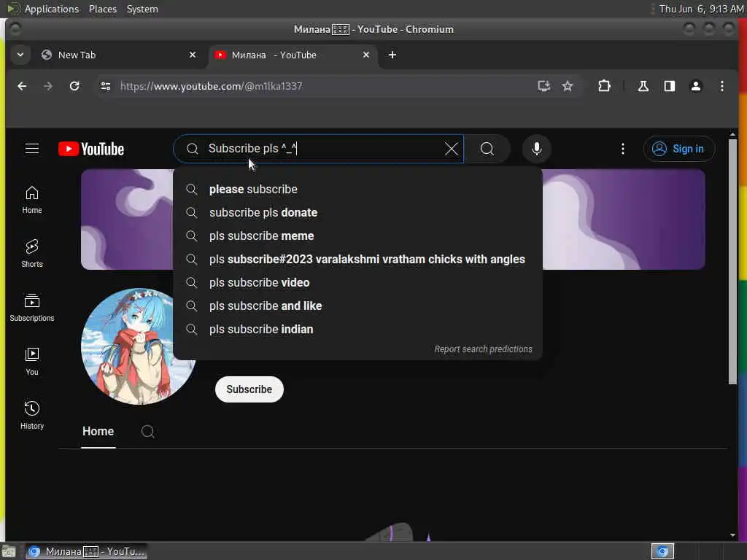Click the search magnifier button
Image resolution: width=747 pixels, height=560 pixels.
tap(487, 149)
